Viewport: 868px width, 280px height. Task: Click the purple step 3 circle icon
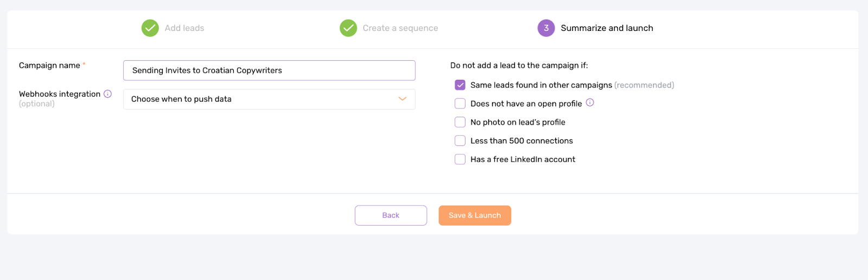pos(546,28)
